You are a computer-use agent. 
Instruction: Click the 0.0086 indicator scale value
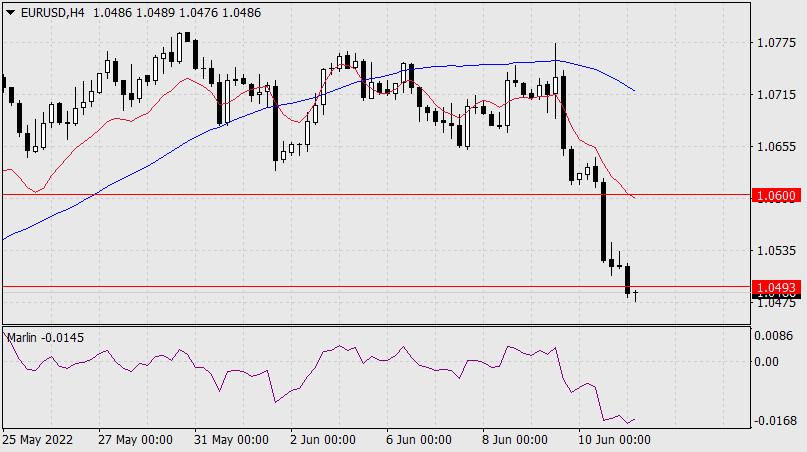pos(774,336)
